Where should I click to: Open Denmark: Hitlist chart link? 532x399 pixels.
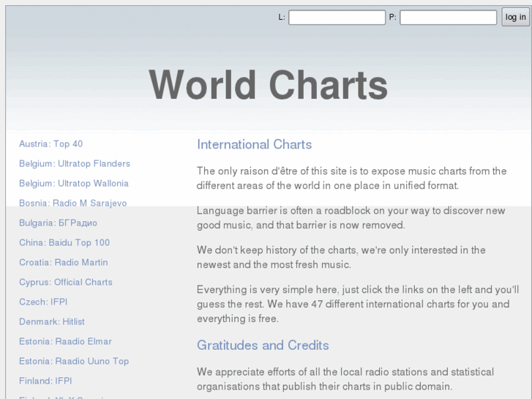(x=52, y=321)
